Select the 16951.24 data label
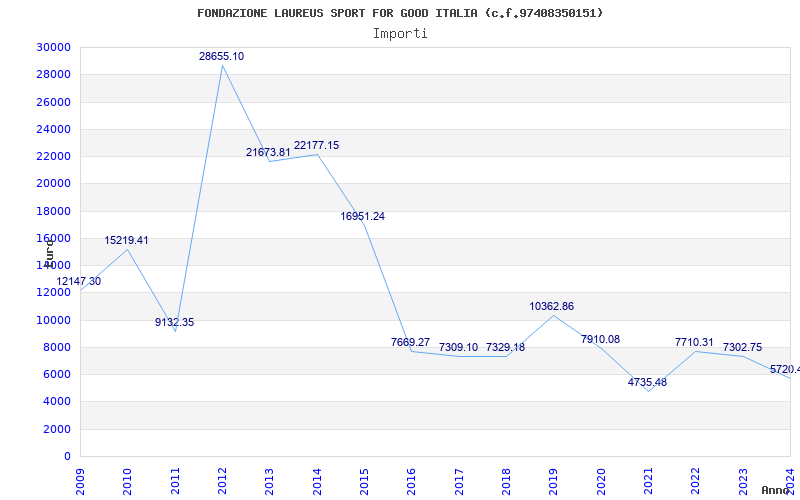Screen dimensions: 800x500 [x=363, y=216]
